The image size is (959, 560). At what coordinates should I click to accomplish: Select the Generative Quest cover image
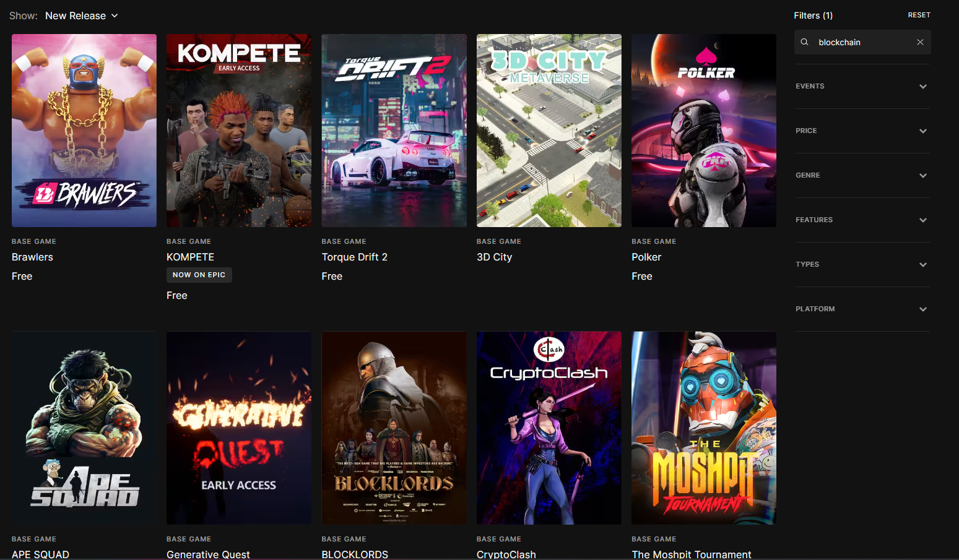point(239,428)
